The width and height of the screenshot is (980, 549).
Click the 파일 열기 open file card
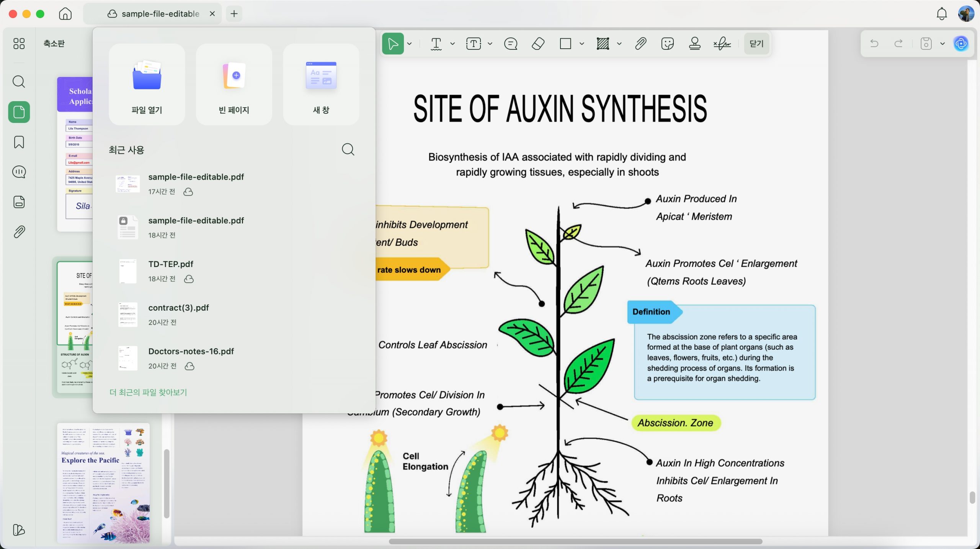147,84
